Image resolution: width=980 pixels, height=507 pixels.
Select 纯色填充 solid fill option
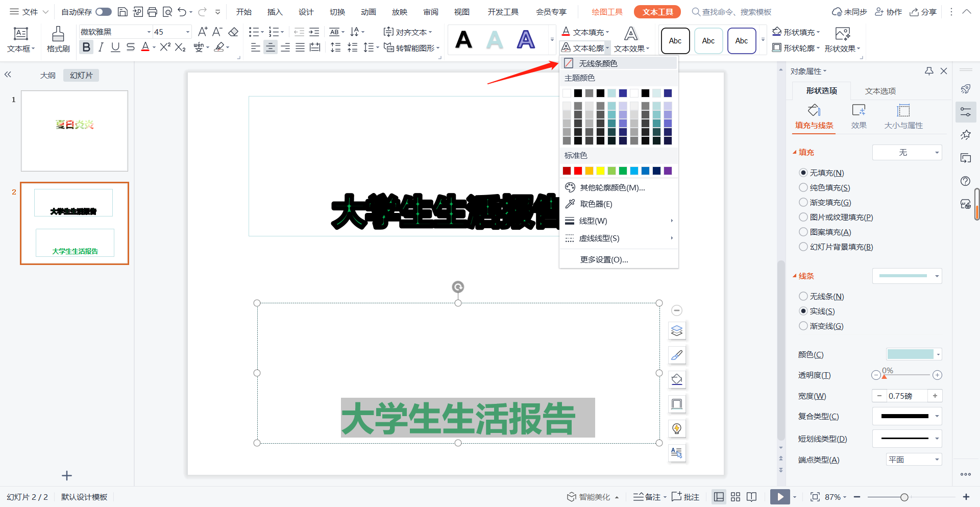803,187
